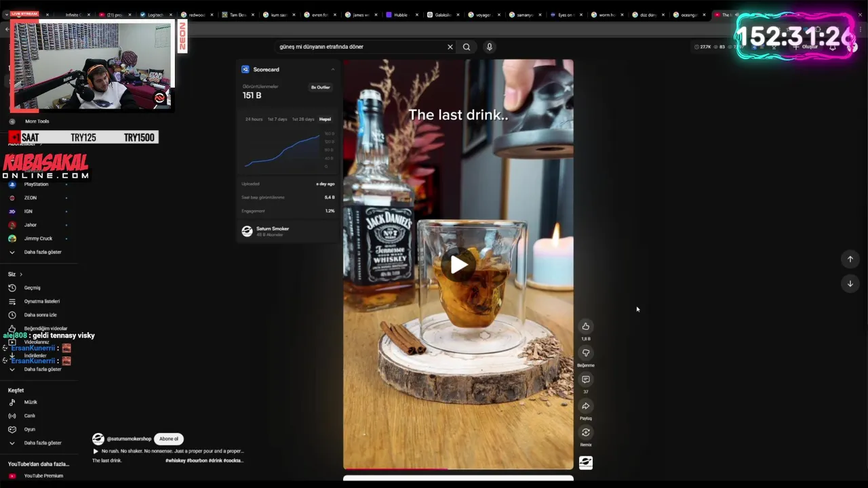Select the 1st 7 days range

coord(277,119)
